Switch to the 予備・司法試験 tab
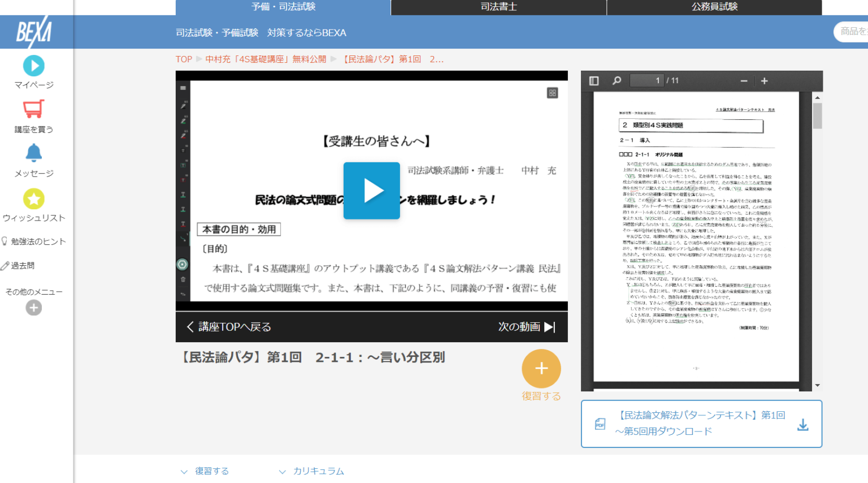 coord(283,7)
